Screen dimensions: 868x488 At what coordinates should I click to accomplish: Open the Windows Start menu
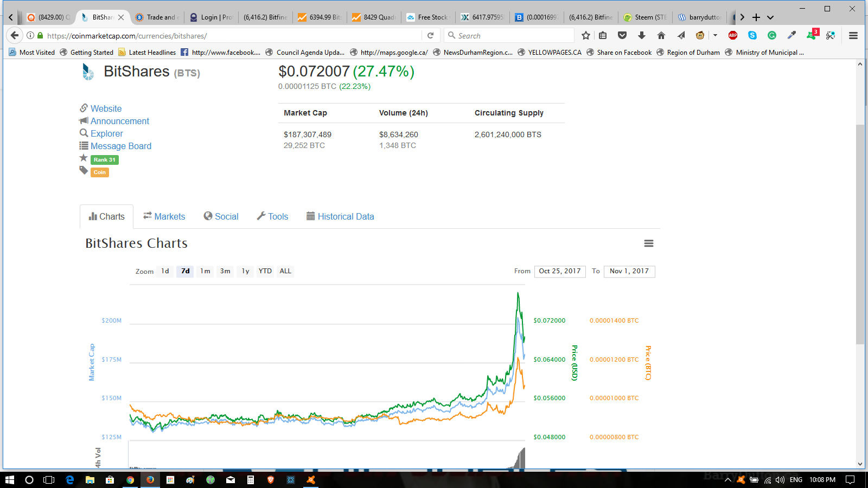[9, 480]
